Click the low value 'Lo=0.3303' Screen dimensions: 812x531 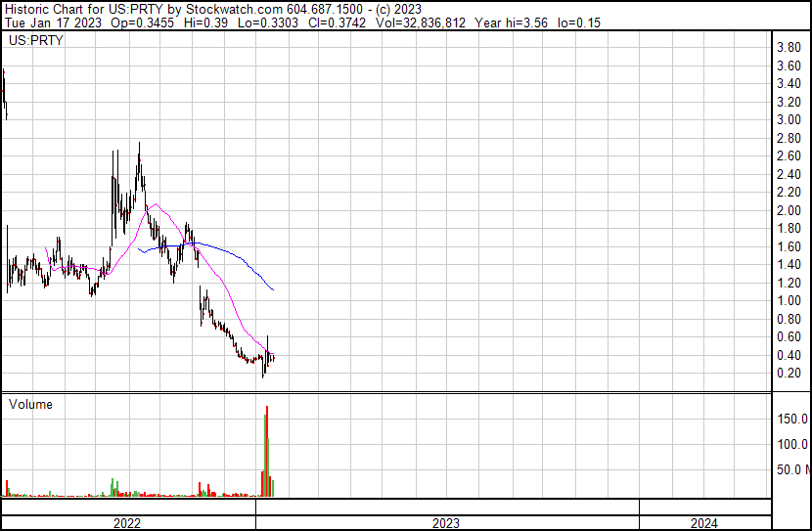coord(268,22)
